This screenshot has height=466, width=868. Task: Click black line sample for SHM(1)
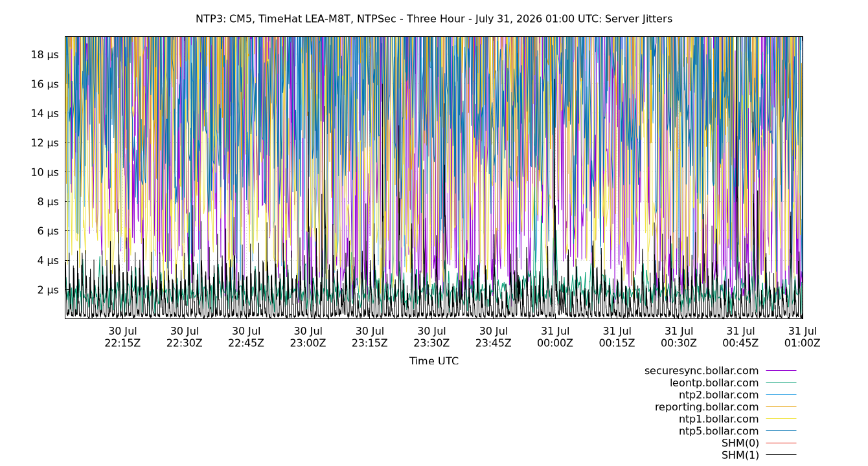pyautogui.click(x=781, y=455)
